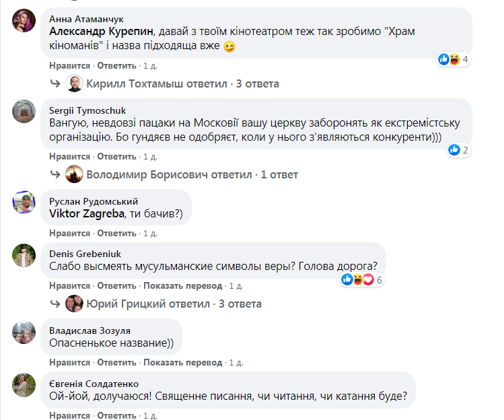
Task: Like Анна Атаманчук's comment with Нравится
Action: tap(69, 65)
